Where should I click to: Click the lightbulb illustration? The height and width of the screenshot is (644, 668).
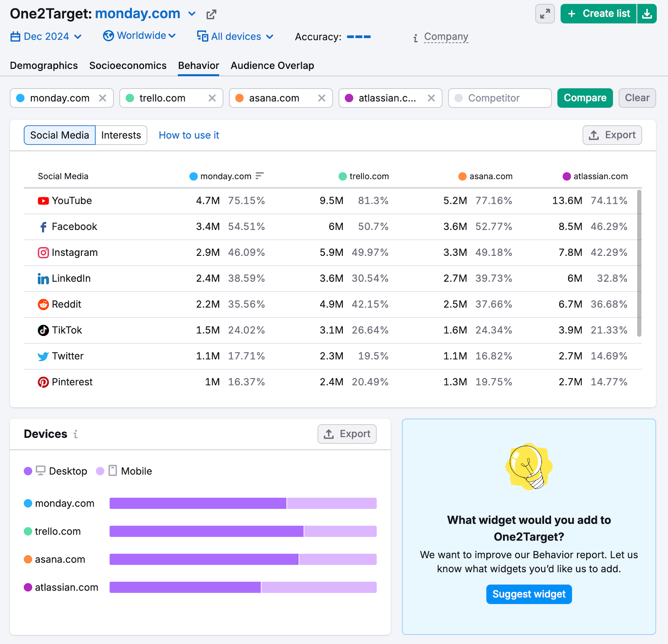529,466
